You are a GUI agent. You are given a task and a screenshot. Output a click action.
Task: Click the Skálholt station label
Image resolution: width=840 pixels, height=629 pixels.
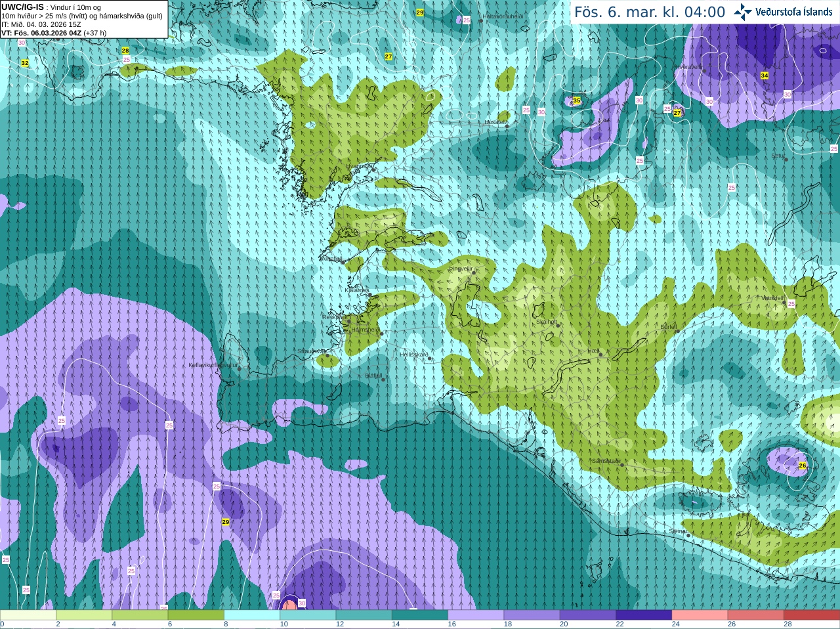[547, 322]
